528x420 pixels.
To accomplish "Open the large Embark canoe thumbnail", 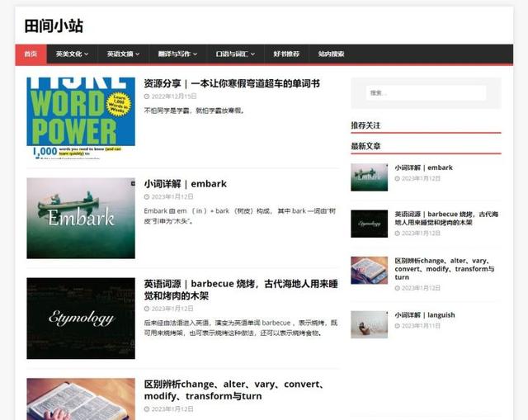I will tap(81, 219).
